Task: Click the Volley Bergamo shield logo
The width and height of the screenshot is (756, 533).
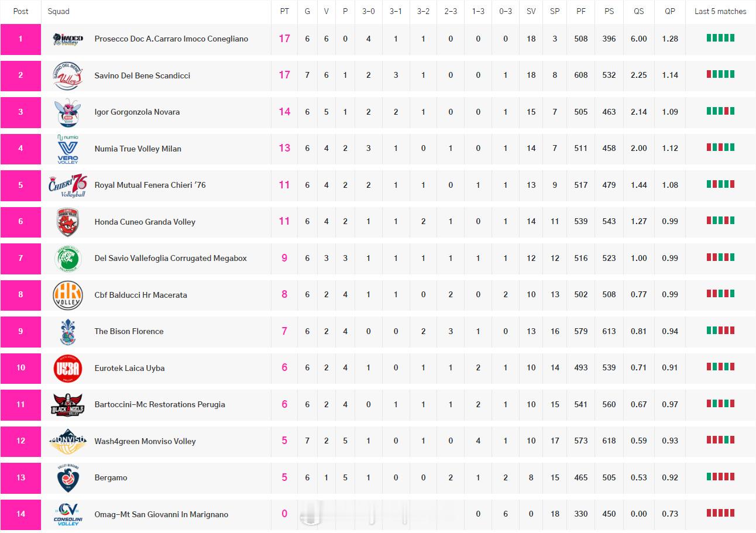Action: [x=68, y=478]
